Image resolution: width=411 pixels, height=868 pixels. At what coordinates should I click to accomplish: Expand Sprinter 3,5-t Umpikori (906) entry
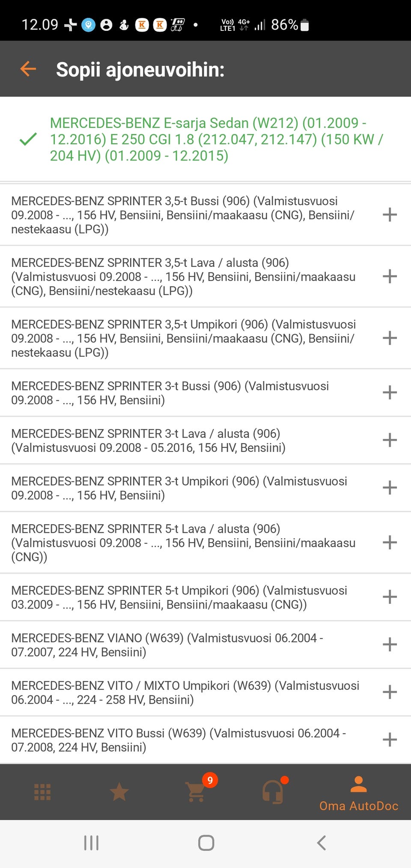pyautogui.click(x=390, y=338)
